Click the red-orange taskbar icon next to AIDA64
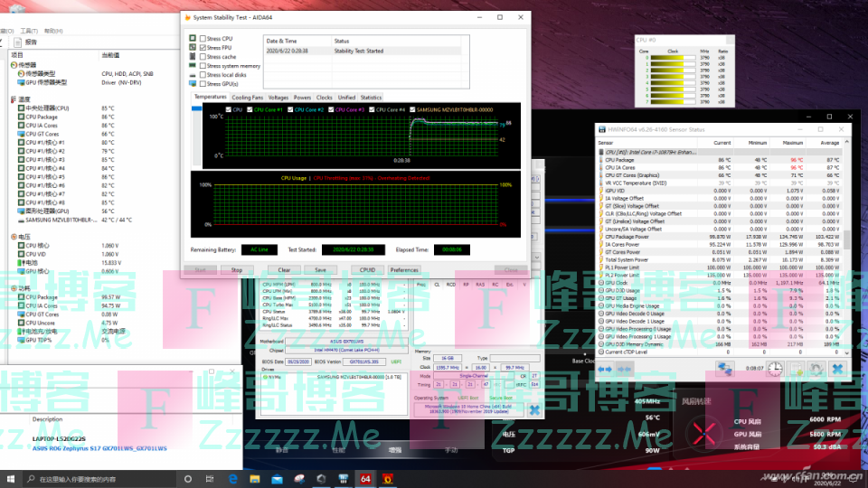Image resolution: width=868 pixels, height=488 pixels. [x=388, y=479]
